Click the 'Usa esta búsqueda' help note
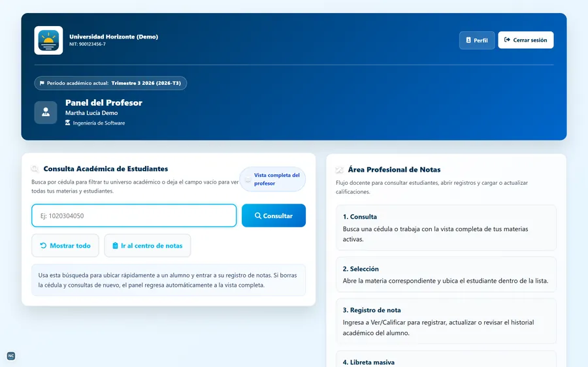Image resolution: width=588 pixels, height=367 pixels. tap(169, 280)
